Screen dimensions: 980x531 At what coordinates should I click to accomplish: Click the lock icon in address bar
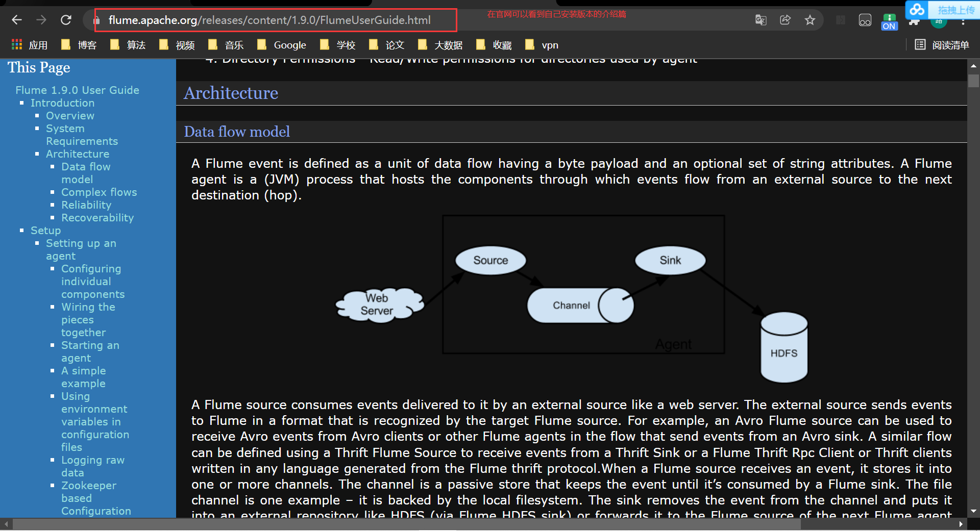(x=96, y=20)
